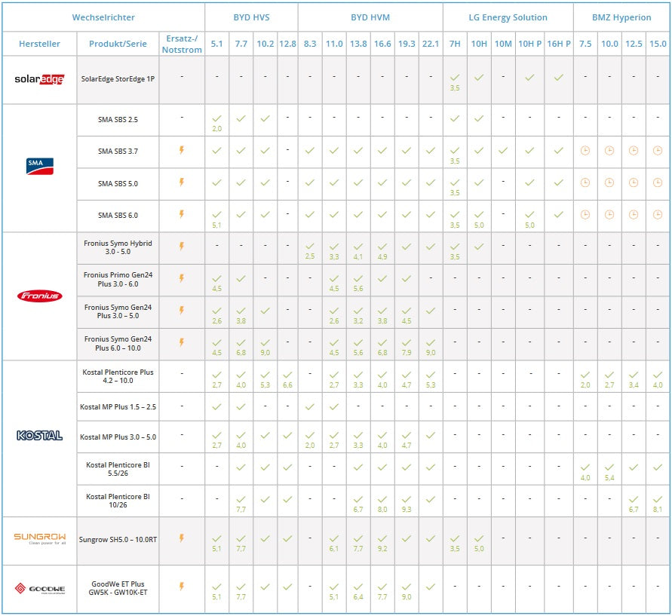The width and height of the screenshot is (672, 616).
Task: Select the BYD HVM column group header
Action: point(370,17)
